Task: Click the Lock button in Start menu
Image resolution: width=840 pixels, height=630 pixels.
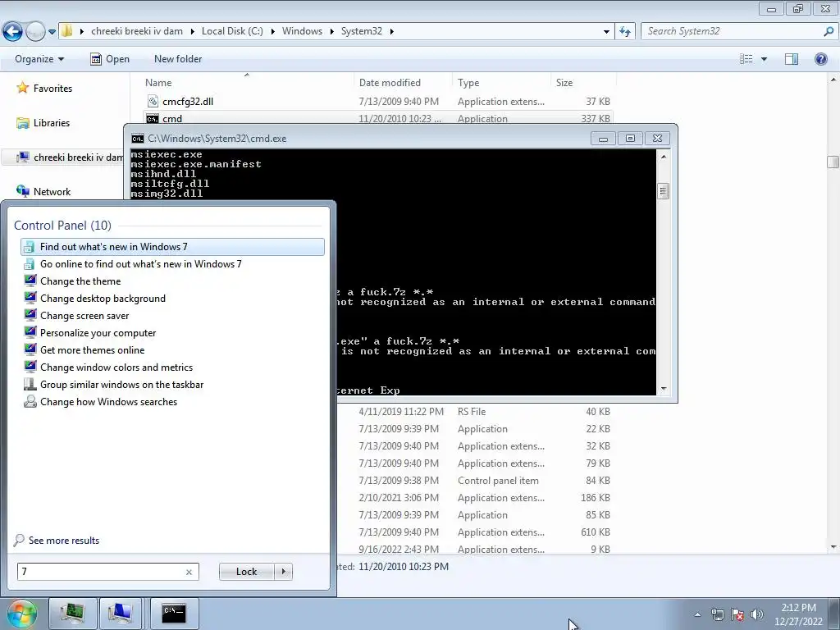Action: pyautogui.click(x=246, y=572)
